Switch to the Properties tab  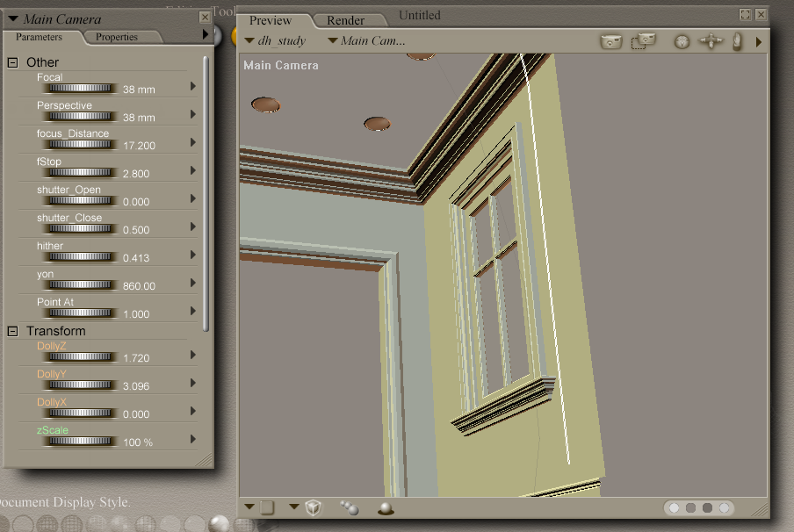pyautogui.click(x=117, y=37)
